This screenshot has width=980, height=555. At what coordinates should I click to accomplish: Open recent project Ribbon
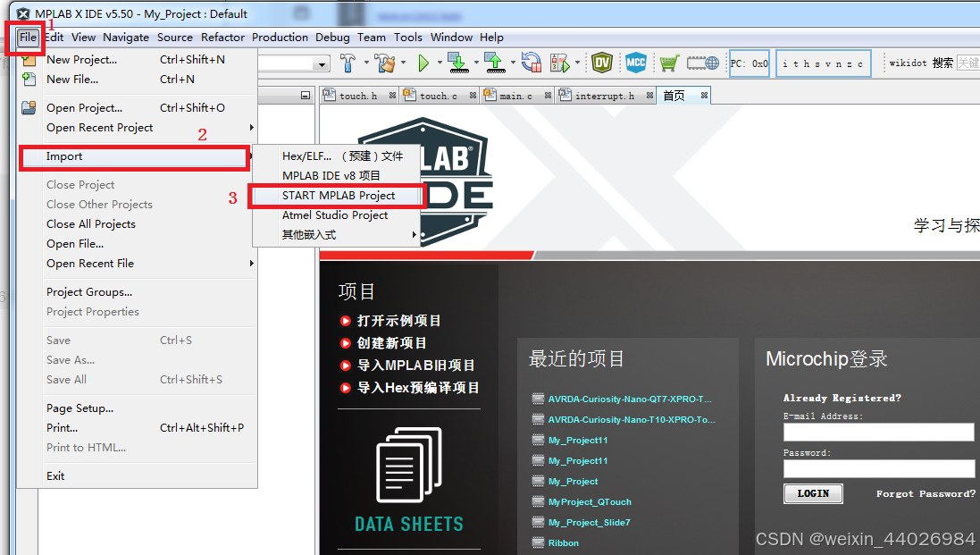[x=563, y=543]
